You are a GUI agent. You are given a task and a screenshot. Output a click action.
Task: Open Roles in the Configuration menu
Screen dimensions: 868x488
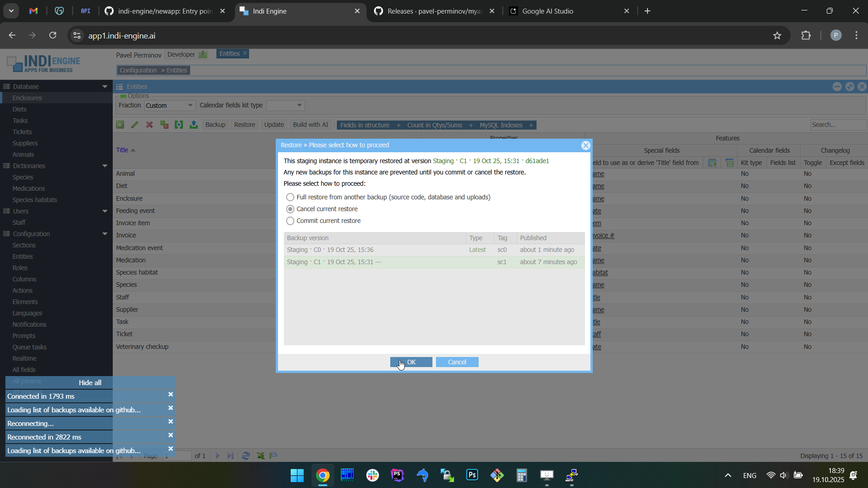pyautogui.click(x=20, y=268)
